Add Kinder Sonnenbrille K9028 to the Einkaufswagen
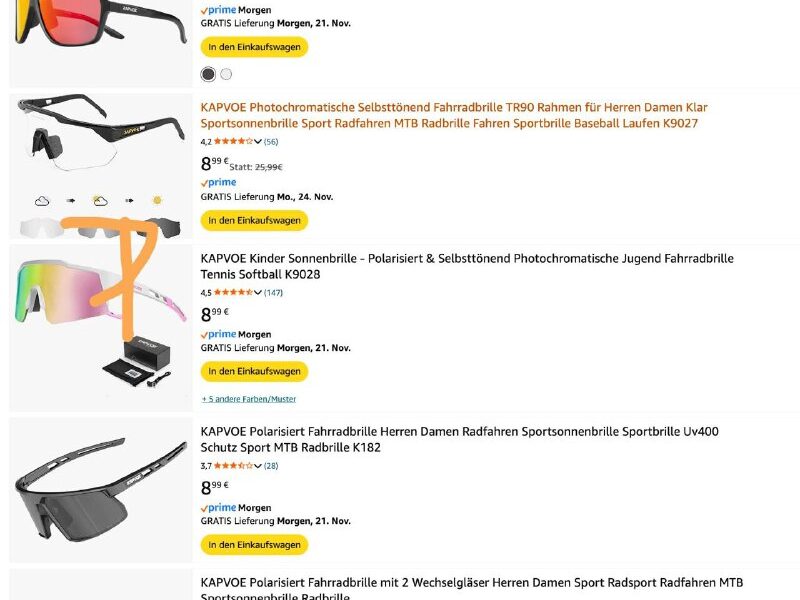The height and width of the screenshot is (600, 800). coord(254,371)
